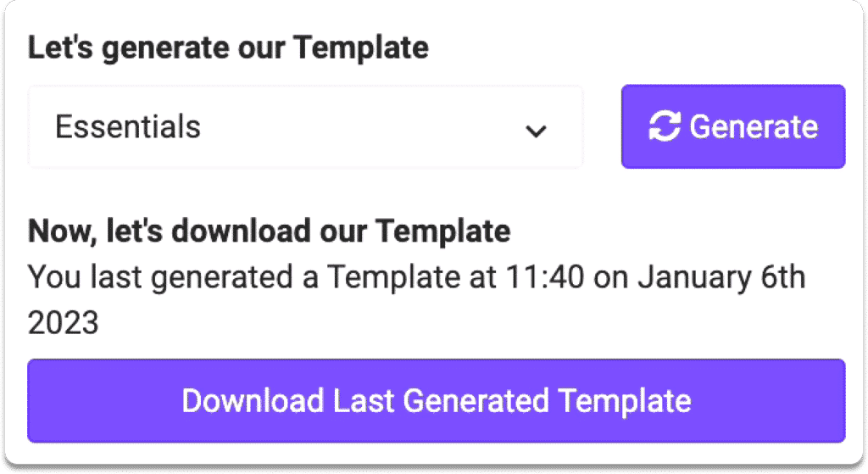Click the word "Template" on the download button
This screenshot has width=868, height=474.
pyautogui.click(x=625, y=401)
